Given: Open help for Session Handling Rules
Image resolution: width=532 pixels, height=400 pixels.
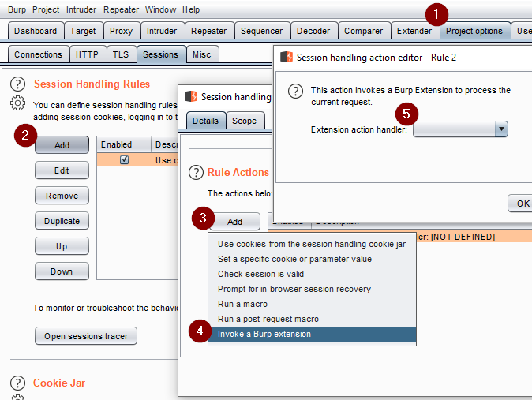Looking at the screenshot, I should coord(17,84).
